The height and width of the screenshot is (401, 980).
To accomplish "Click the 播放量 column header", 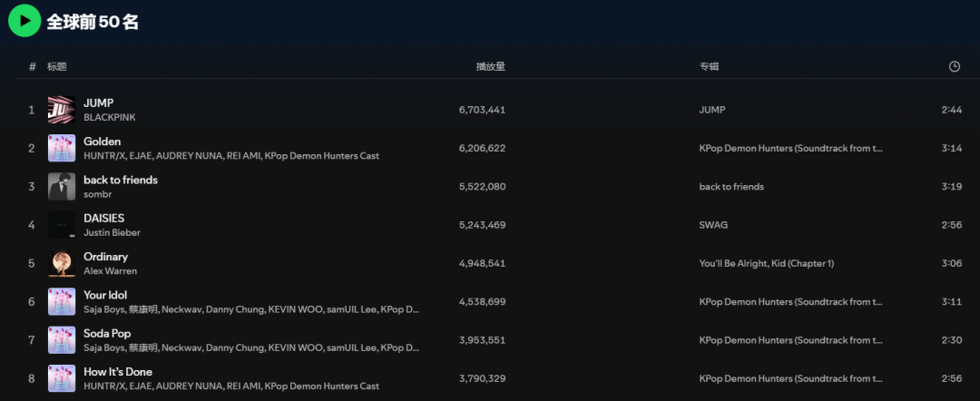I will coord(491,66).
